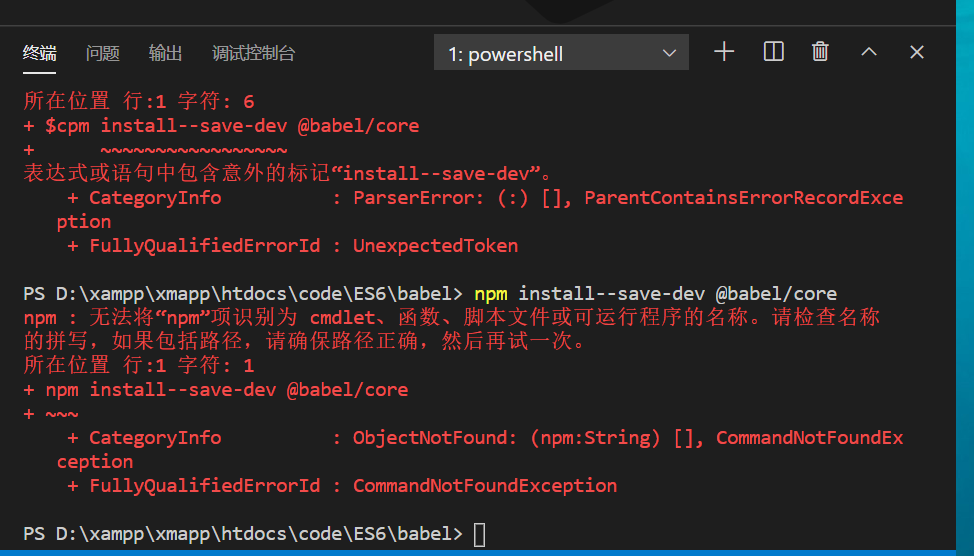Open the '1: powershell' terminal selector
974x556 pixels.
click(561, 53)
